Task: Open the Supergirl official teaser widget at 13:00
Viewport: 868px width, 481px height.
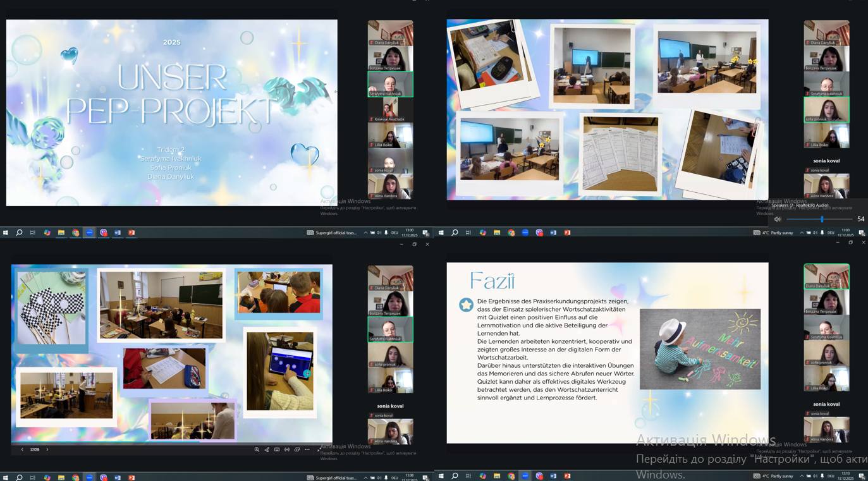Action: 332,233
